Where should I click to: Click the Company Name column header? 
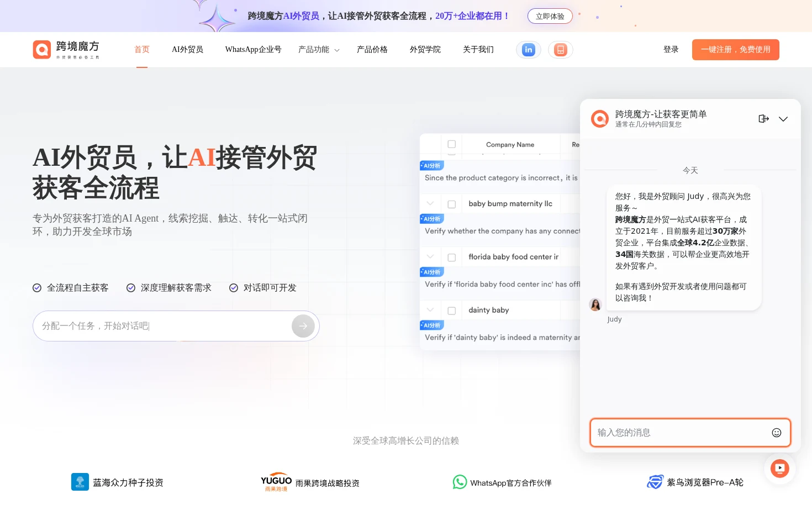tap(510, 145)
